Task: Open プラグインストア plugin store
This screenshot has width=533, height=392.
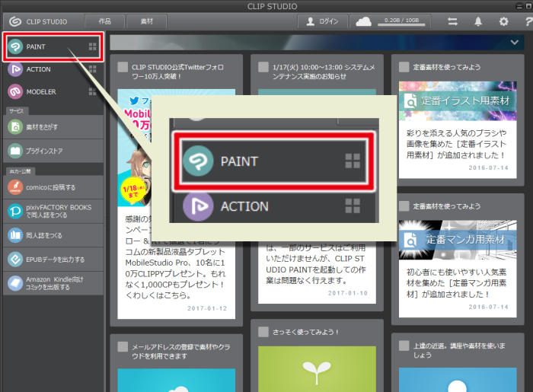Action: (x=53, y=151)
